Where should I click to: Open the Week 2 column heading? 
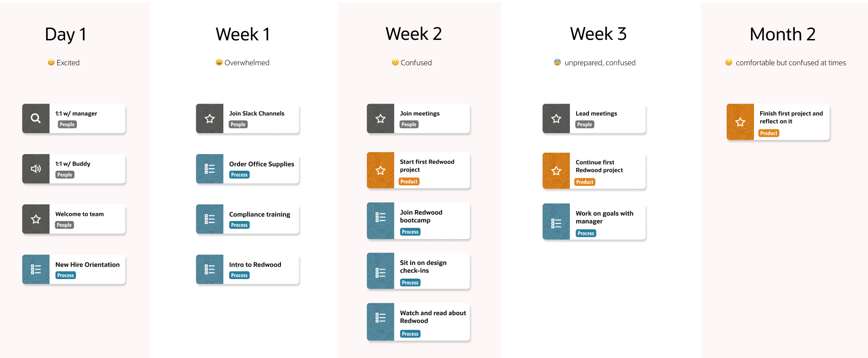point(414,34)
